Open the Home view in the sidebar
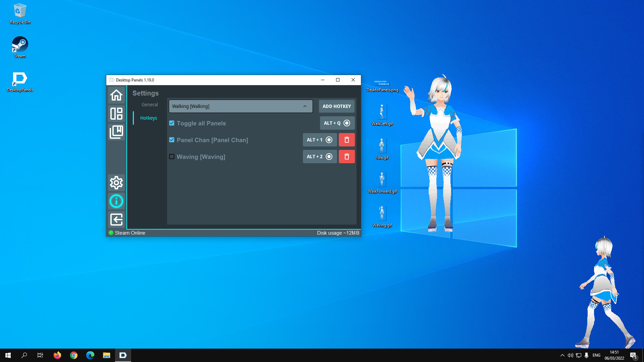This screenshot has width=644, height=362. pyautogui.click(x=116, y=95)
